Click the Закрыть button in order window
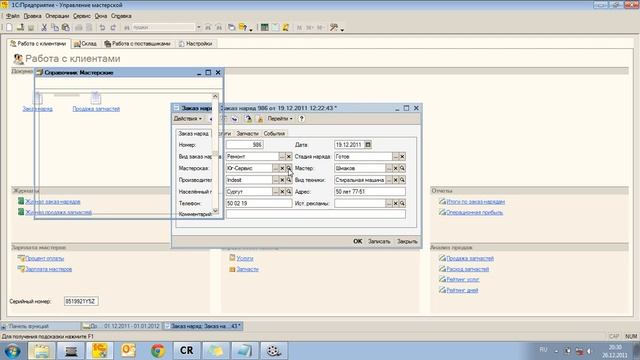The width and height of the screenshot is (640, 360). 407,241
